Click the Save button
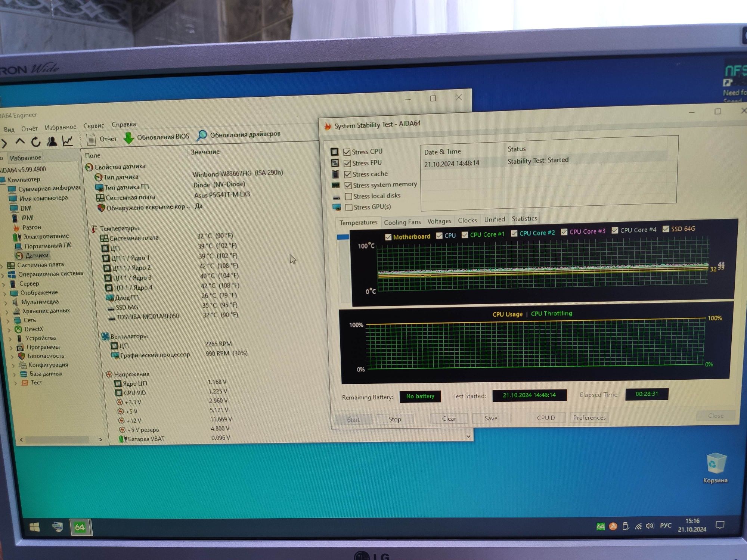Viewport: 747px width, 560px height. click(x=491, y=419)
